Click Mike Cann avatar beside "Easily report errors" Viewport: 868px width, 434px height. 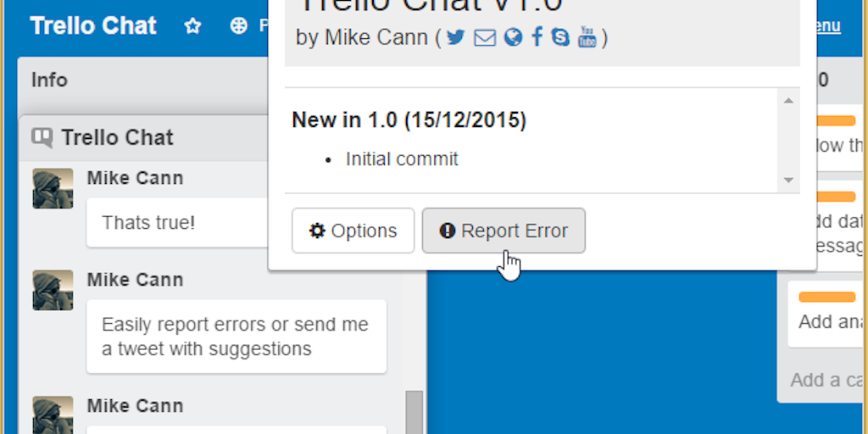[x=53, y=290]
